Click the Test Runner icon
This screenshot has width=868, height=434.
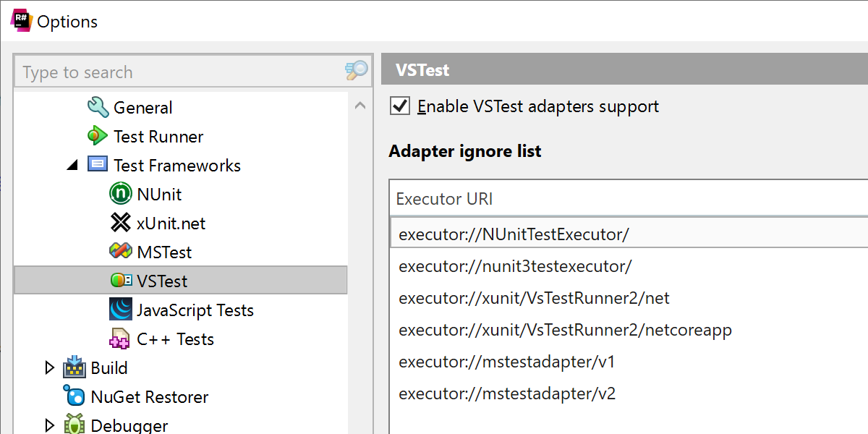coord(98,136)
